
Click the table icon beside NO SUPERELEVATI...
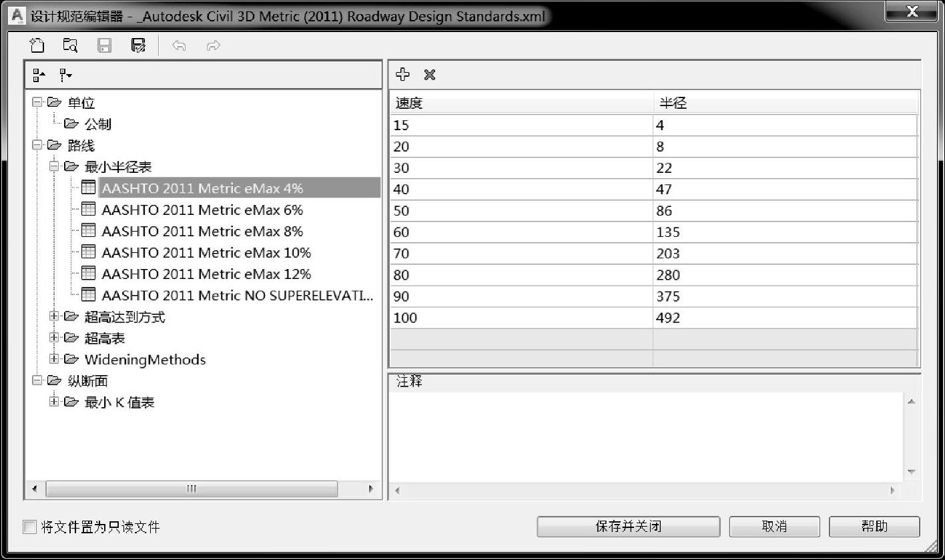pyautogui.click(x=88, y=294)
